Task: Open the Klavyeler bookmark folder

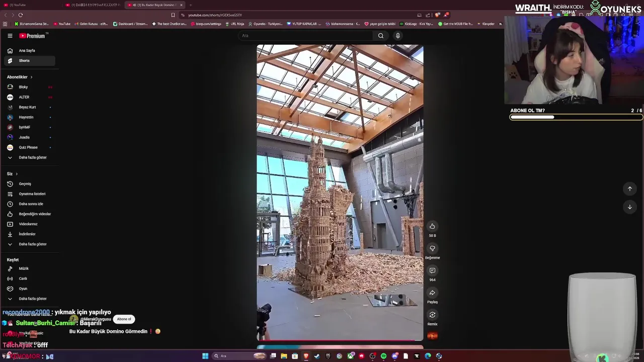Action: coord(485,24)
